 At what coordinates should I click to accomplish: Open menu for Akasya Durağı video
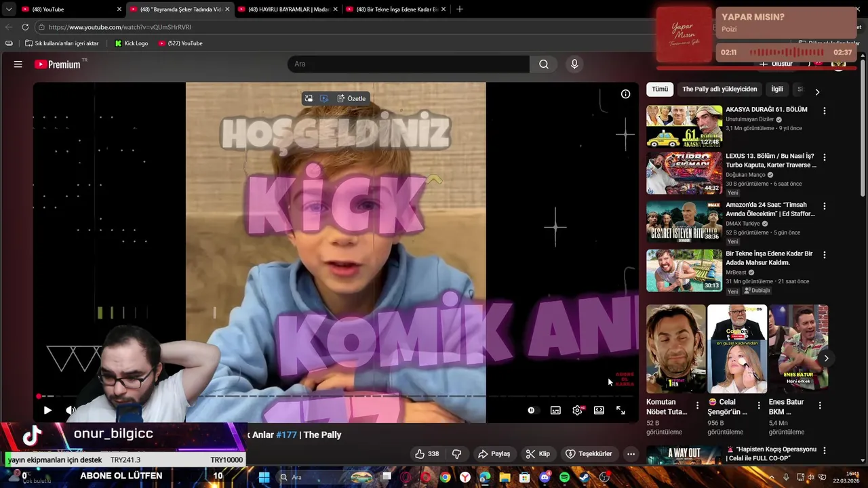[825, 110]
